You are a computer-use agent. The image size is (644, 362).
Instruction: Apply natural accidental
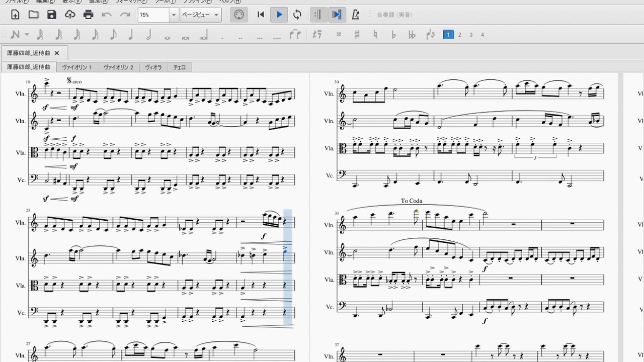click(x=375, y=35)
